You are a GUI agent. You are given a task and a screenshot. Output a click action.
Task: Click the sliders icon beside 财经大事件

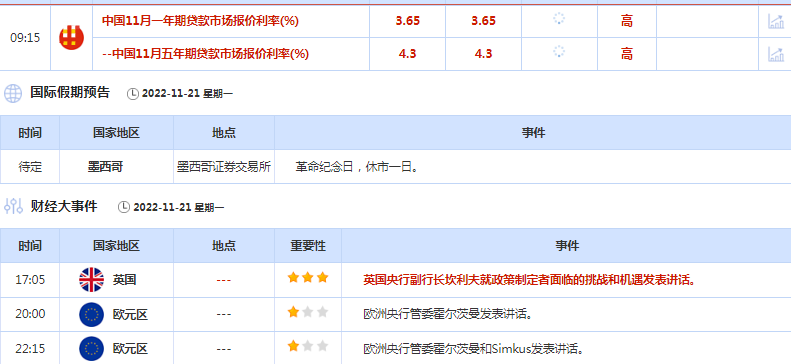pos(13,206)
